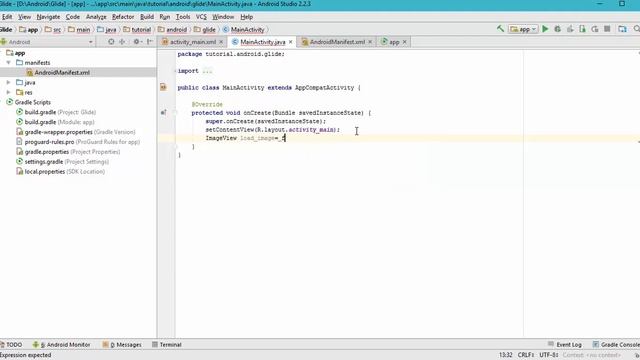Expand the res folder
Screen dimensions: 640x360
coord(9,92)
